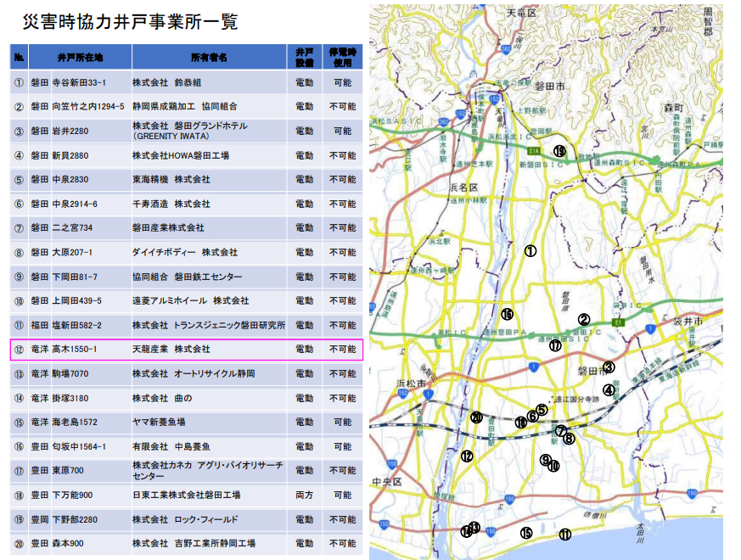Click owner '株式会社 磐田グランドホテル'
This screenshot has height=560, width=741.
(190, 126)
